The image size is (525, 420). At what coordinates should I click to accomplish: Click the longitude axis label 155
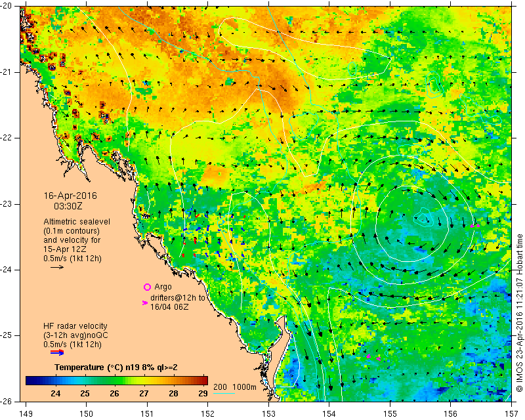coord(390,413)
